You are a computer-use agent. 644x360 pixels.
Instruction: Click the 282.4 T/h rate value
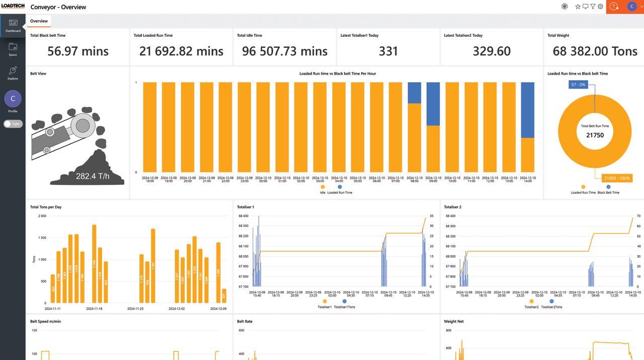tap(93, 176)
